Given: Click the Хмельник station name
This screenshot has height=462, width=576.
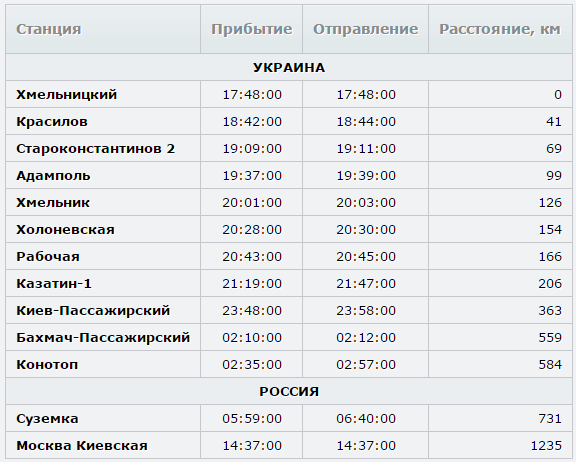Looking at the screenshot, I should pyautogui.click(x=53, y=203).
